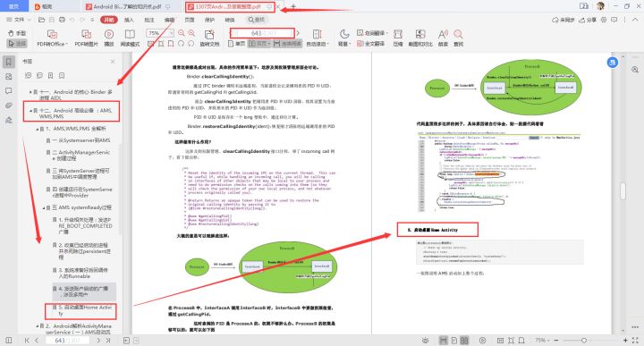This screenshot has height=346, width=644.
Task: Open the 保护 ribbon tab
Action: point(209,20)
